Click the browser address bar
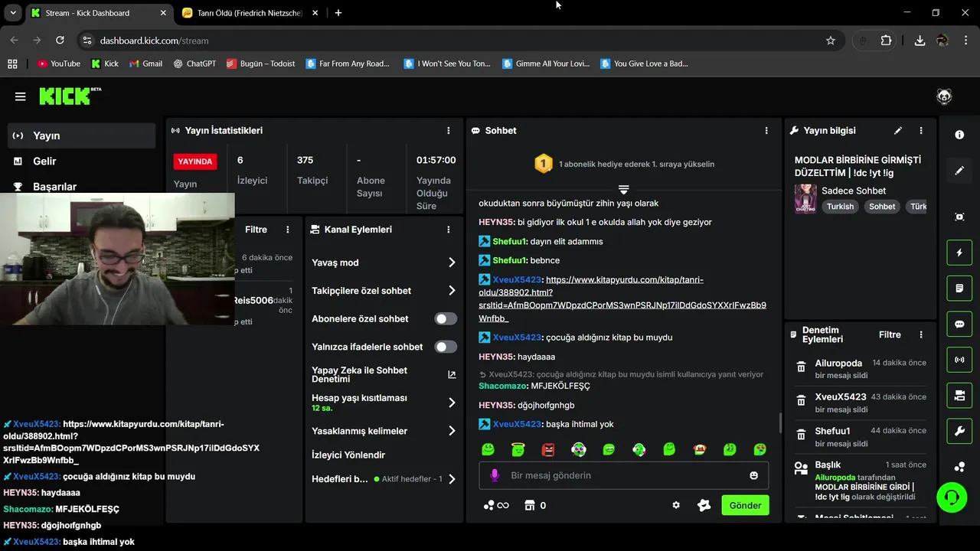 tap(459, 41)
